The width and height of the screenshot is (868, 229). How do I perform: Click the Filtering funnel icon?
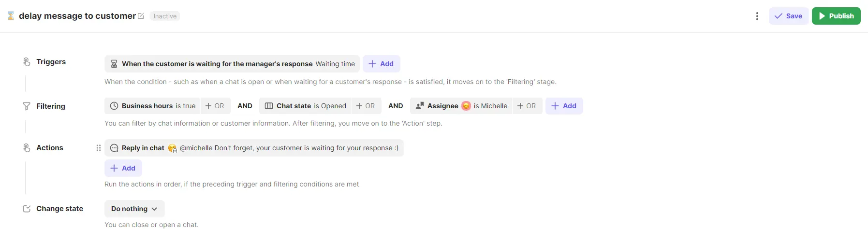point(27,106)
